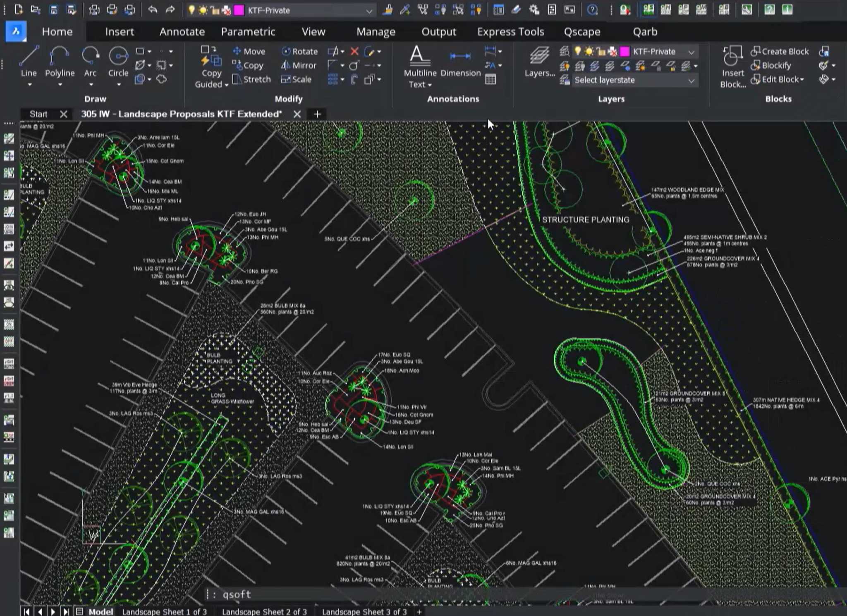The width and height of the screenshot is (847, 616).
Task: Toggle layer freeze sun in quick-access layer bar
Action: pos(203,10)
